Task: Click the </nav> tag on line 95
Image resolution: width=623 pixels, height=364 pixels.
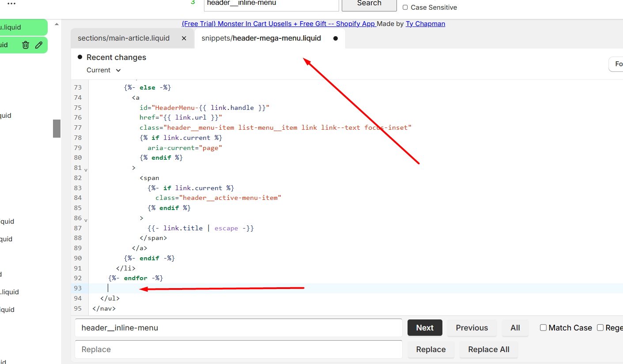Action: [104, 308]
